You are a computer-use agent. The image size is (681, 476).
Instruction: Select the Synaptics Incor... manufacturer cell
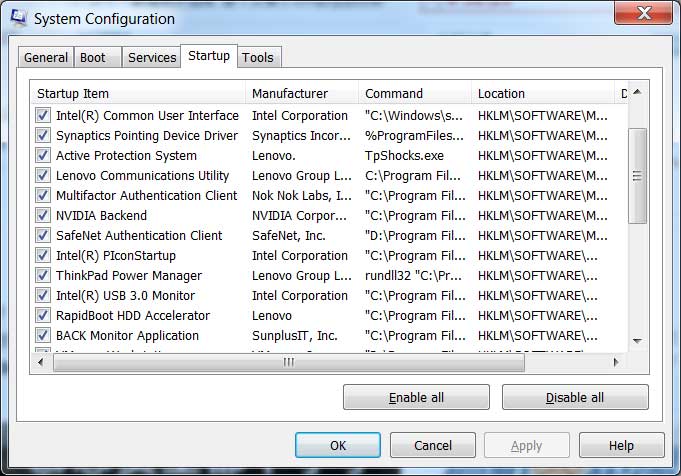[301, 136]
